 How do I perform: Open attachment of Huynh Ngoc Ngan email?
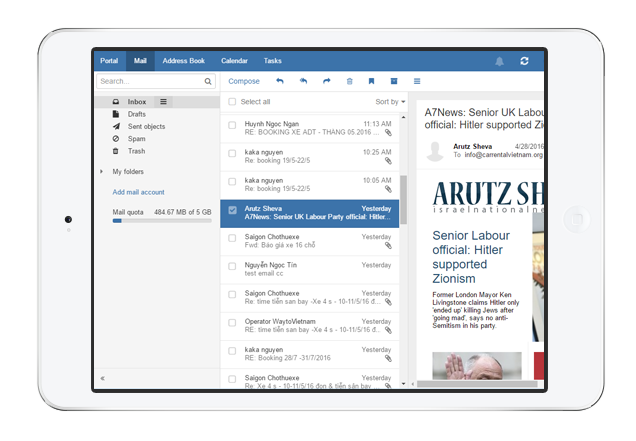click(388, 133)
